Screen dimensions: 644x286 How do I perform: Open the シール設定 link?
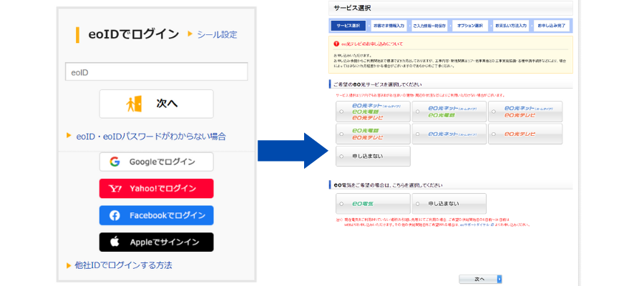click(217, 34)
